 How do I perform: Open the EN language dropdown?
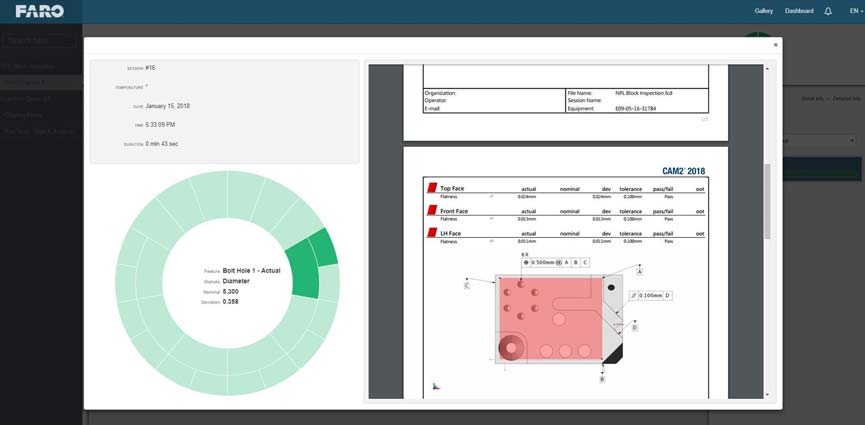[853, 11]
